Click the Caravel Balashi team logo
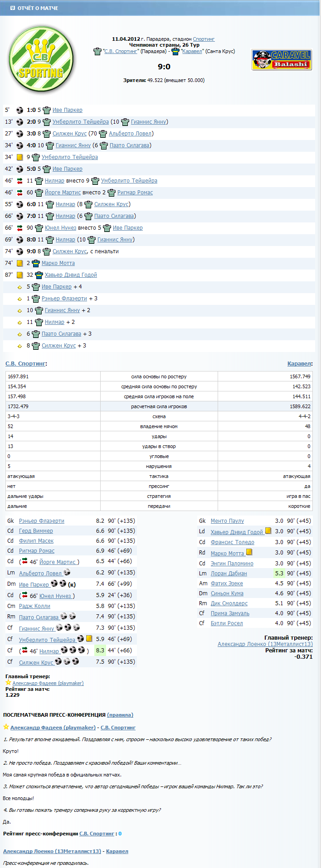 click(x=282, y=60)
